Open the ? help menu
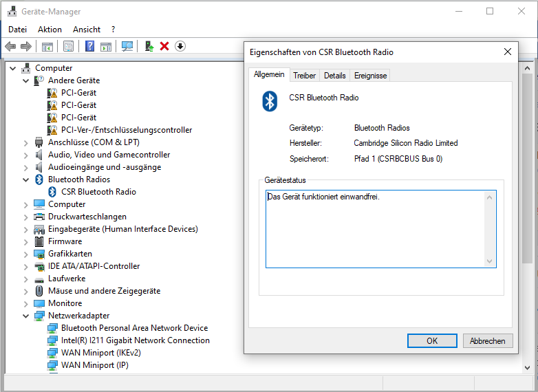 pos(114,30)
